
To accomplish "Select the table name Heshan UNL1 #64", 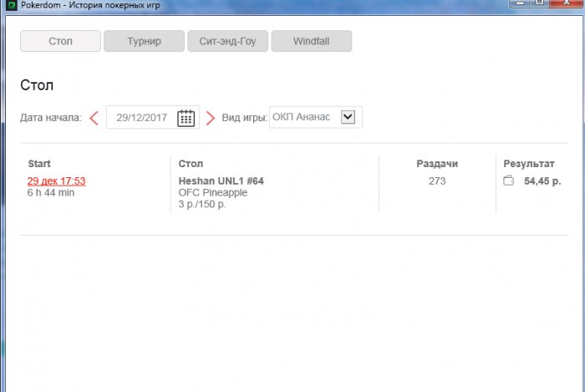I will point(221,181).
